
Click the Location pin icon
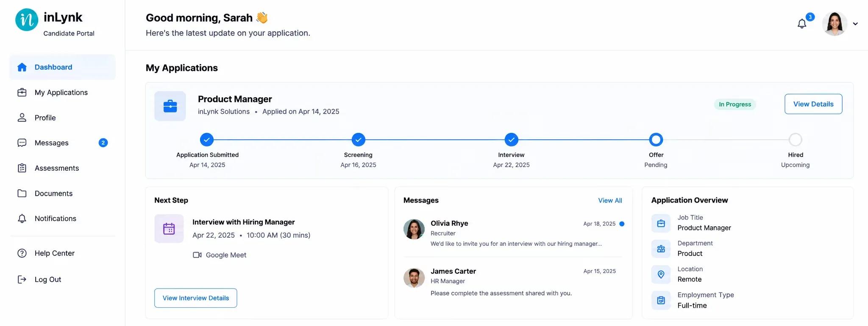click(661, 275)
